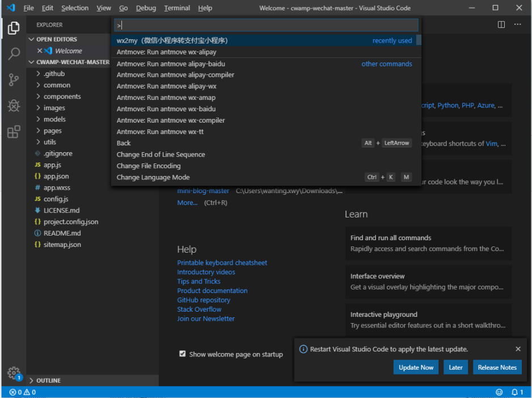The image size is (532, 398).
Task: Open the editor More Actions ellipsis
Action: [x=517, y=24]
